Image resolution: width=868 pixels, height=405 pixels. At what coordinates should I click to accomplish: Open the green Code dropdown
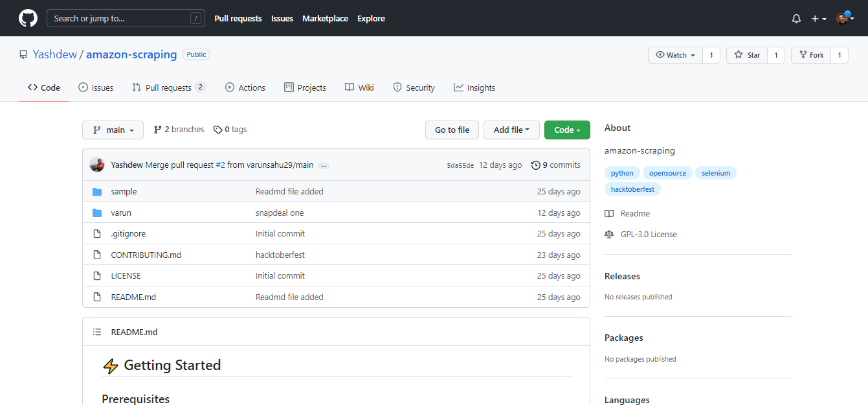[x=567, y=130]
